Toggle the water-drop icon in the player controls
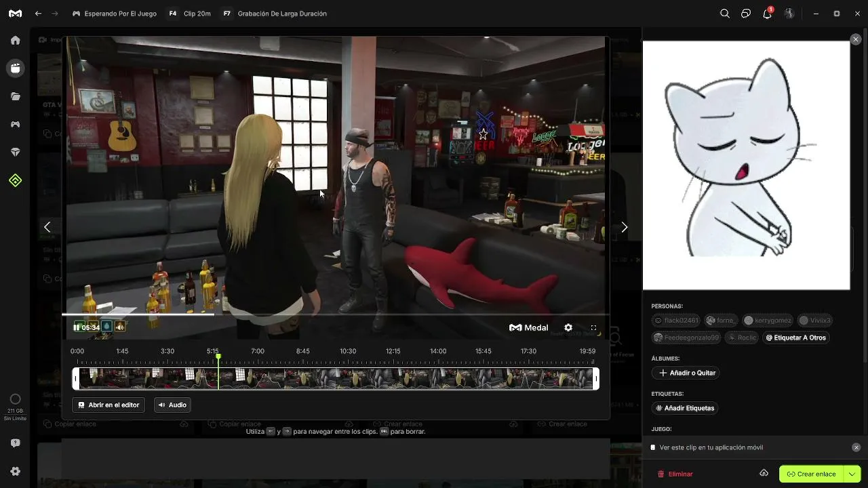The image size is (868, 488). [x=106, y=327]
